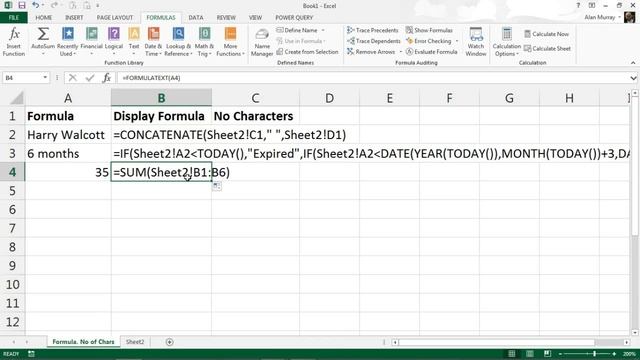Open Lookup & Reference functions

pyautogui.click(x=178, y=42)
